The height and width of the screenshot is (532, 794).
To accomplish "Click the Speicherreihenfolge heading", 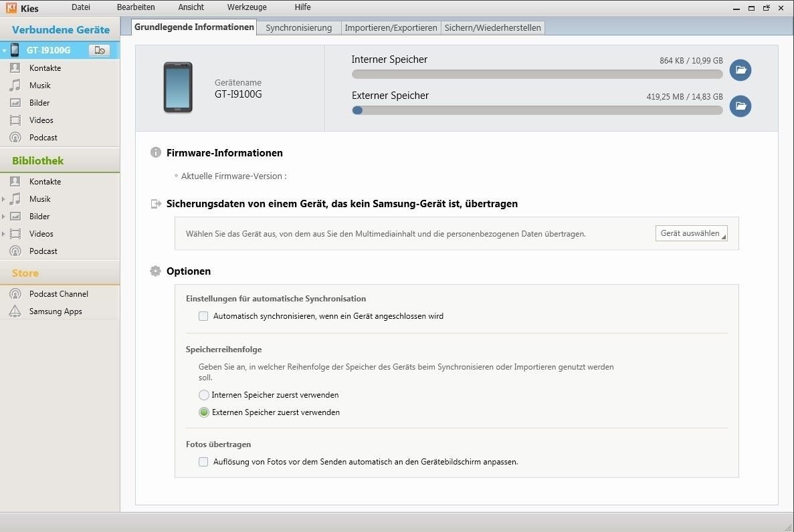I will pyautogui.click(x=223, y=350).
